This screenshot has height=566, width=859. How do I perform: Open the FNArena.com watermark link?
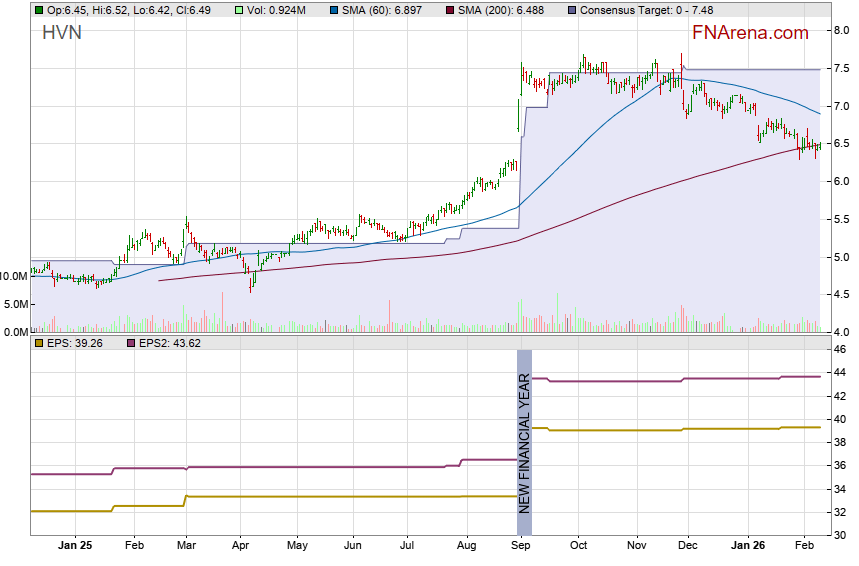(x=749, y=33)
